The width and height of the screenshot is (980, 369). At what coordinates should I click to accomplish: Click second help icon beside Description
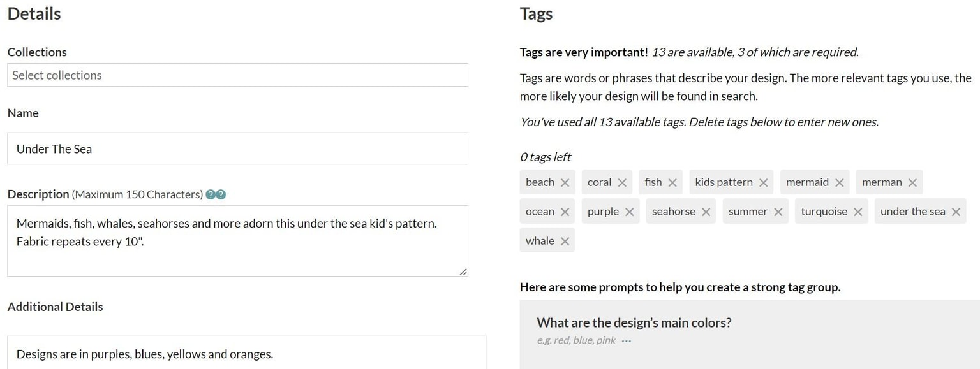coord(221,194)
